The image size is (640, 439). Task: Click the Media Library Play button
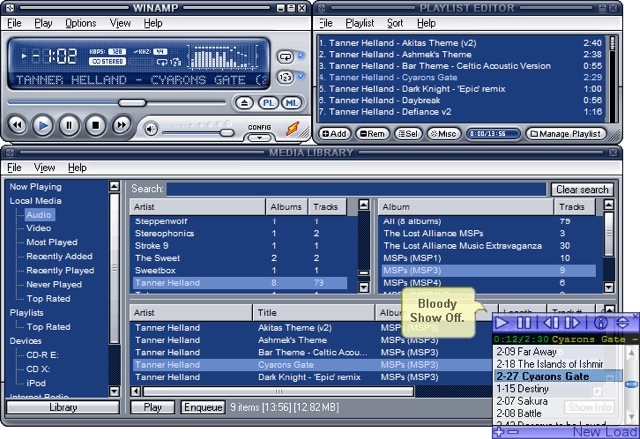(152, 407)
